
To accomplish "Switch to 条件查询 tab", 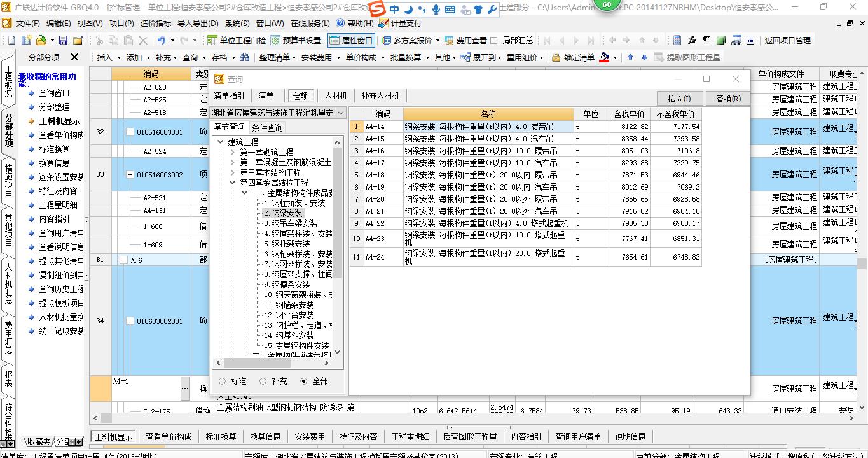I will point(268,127).
